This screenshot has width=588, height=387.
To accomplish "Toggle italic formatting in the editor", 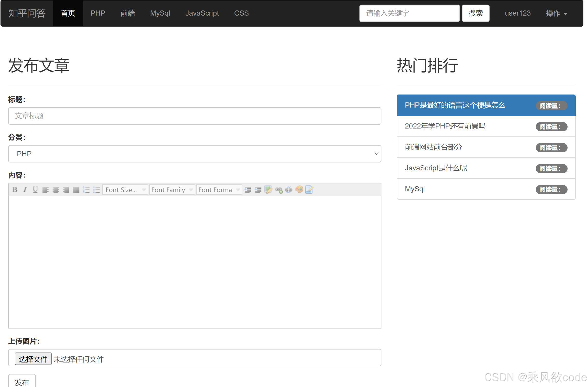I will click(25, 190).
